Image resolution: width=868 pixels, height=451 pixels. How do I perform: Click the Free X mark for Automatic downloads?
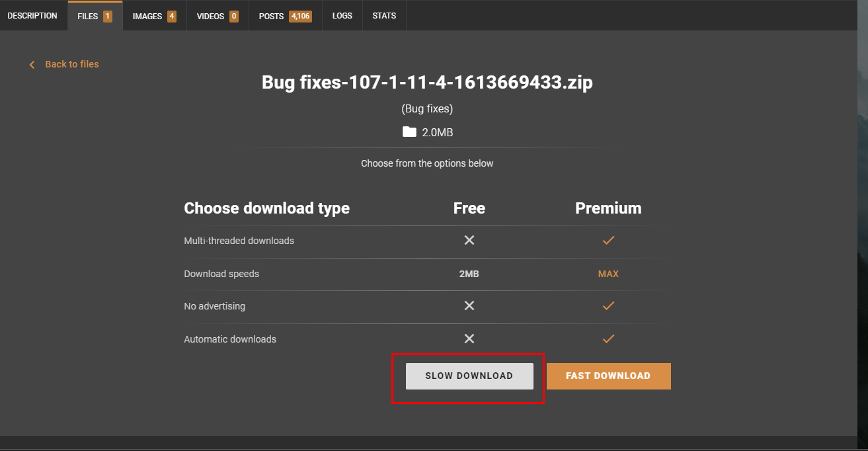469,339
